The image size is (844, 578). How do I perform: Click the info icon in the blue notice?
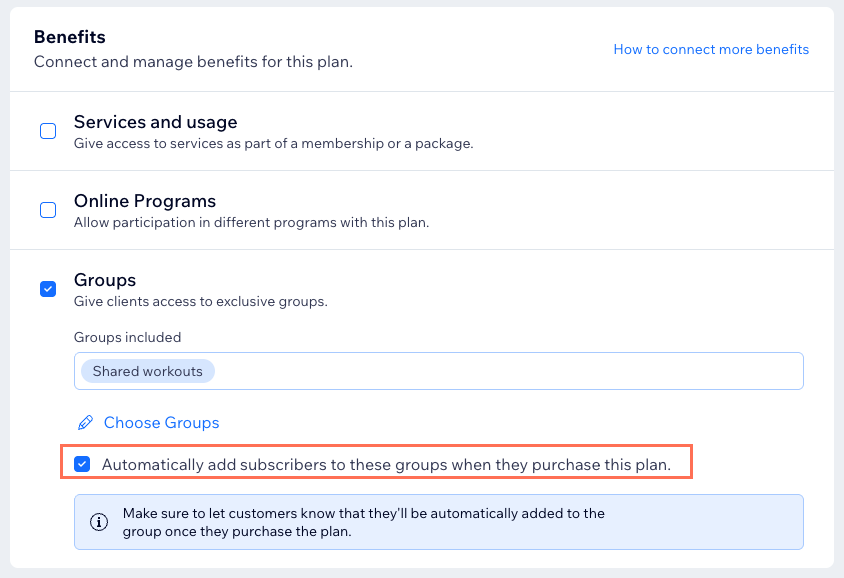coord(99,521)
